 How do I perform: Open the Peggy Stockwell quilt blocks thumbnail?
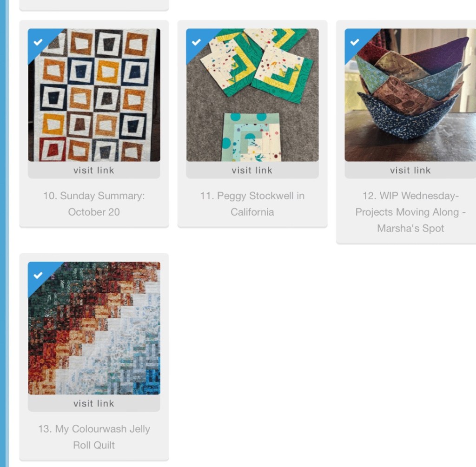click(252, 95)
